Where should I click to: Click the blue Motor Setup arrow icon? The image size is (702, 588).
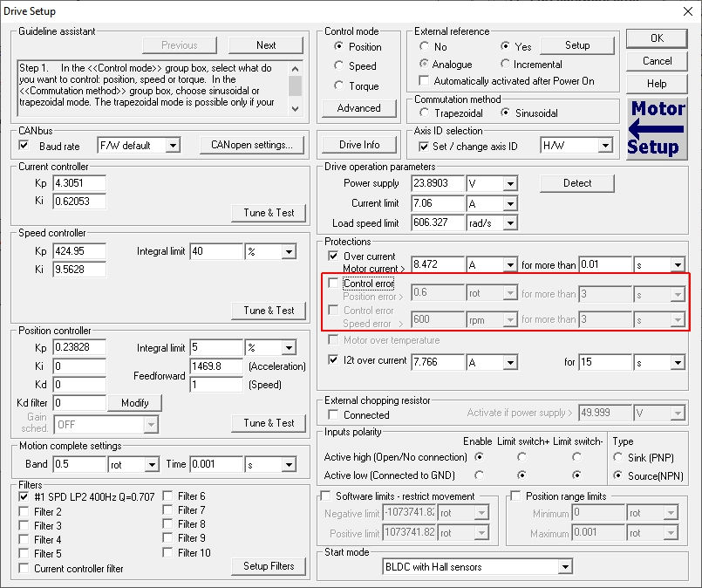[657, 127]
